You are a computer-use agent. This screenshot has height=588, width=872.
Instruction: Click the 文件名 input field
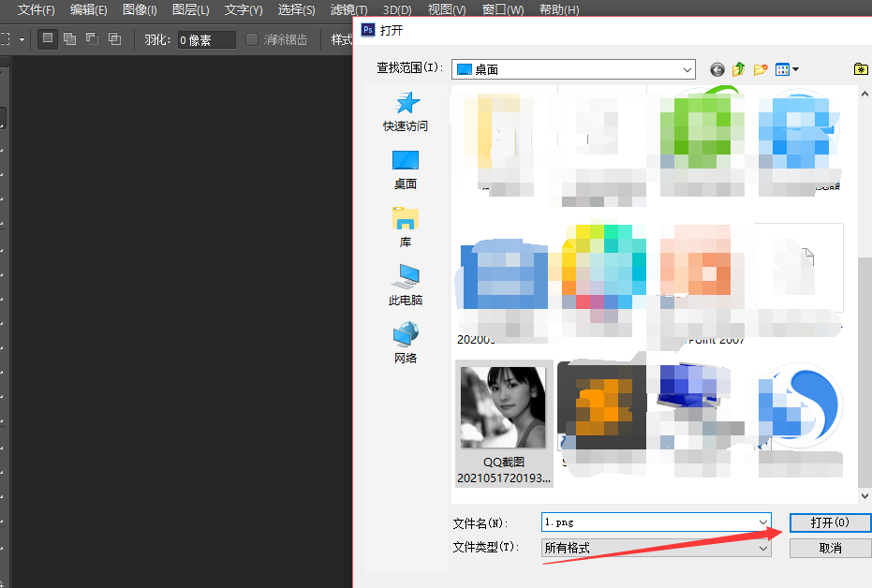pos(656,522)
